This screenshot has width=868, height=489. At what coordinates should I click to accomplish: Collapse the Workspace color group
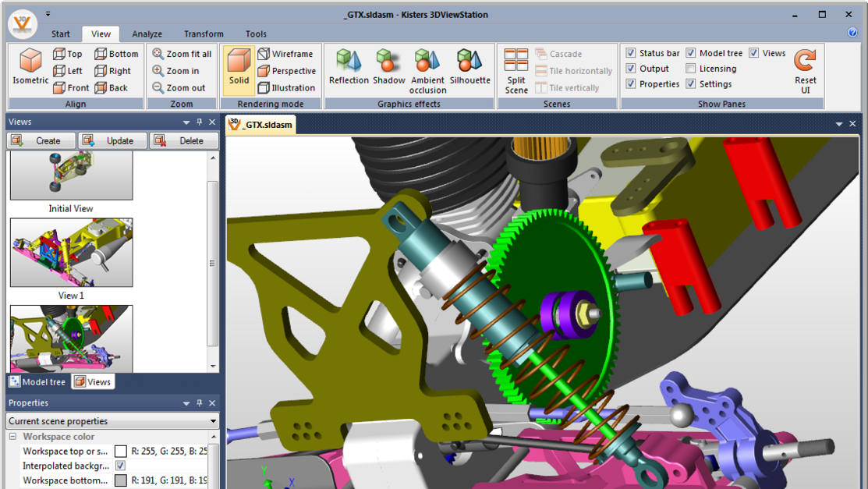pyautogui.click(x=12, y=437)
